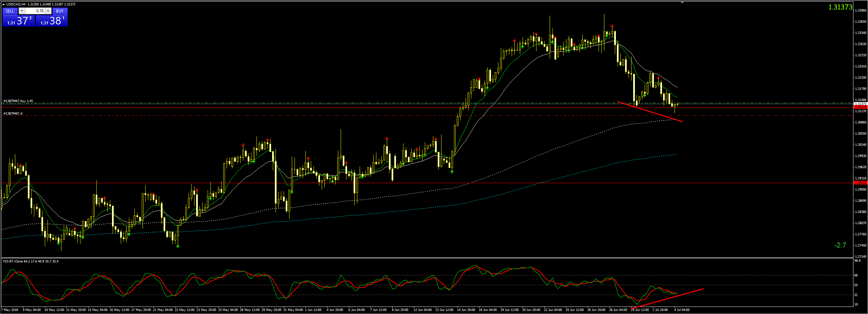Viewport: 868px width, 314px height.
Task: Select the chart shift triangle marker
Action: 682,3
